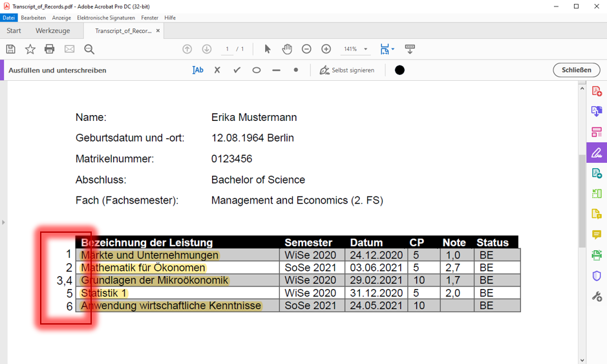
Task: Click the current page number field
Action: pyautogui.click(x=228, y=49)
